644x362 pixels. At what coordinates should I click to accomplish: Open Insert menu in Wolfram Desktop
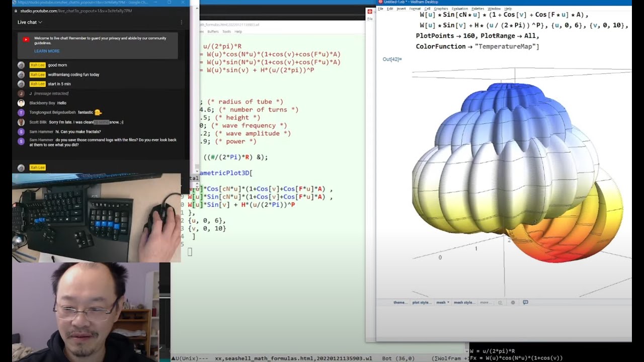tap(401, 9)
